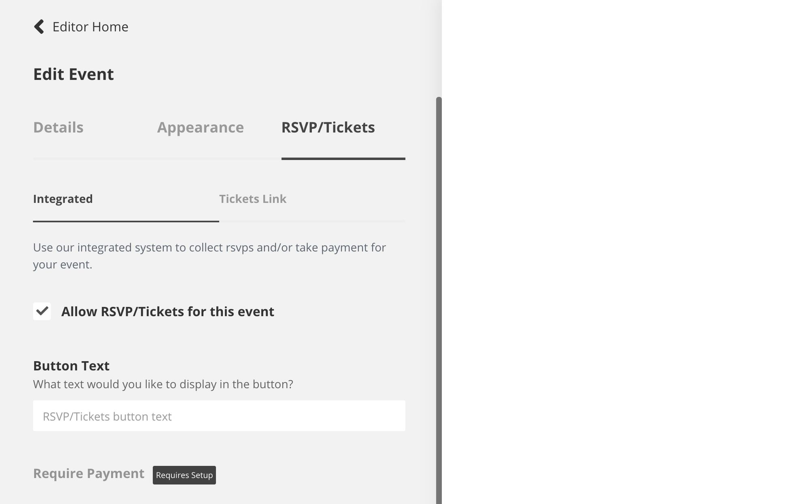
Task: Click the underline beneath RSVP/Tickets tab
Action: [343, 159]
